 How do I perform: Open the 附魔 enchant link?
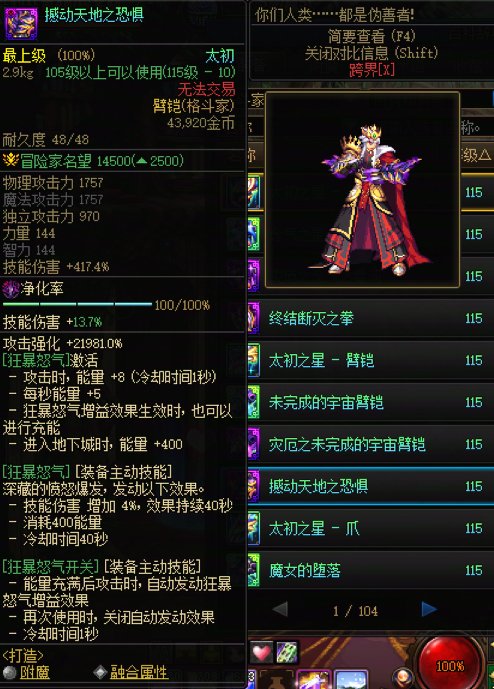point(35,672)
